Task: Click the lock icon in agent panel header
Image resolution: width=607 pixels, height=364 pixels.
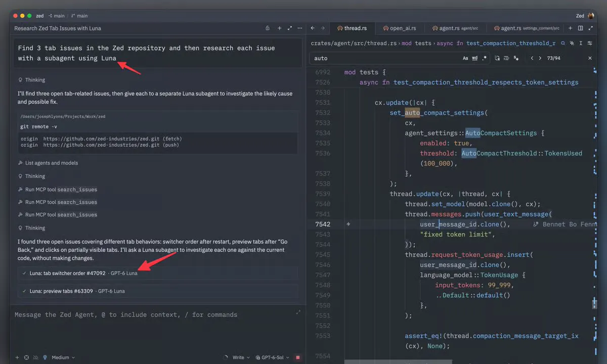Action: point(268,28)
